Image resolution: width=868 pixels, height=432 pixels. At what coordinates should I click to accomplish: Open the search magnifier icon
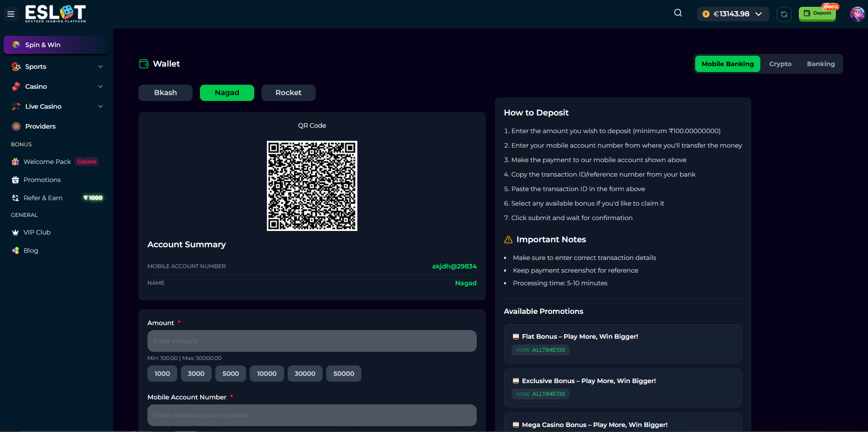678,13
